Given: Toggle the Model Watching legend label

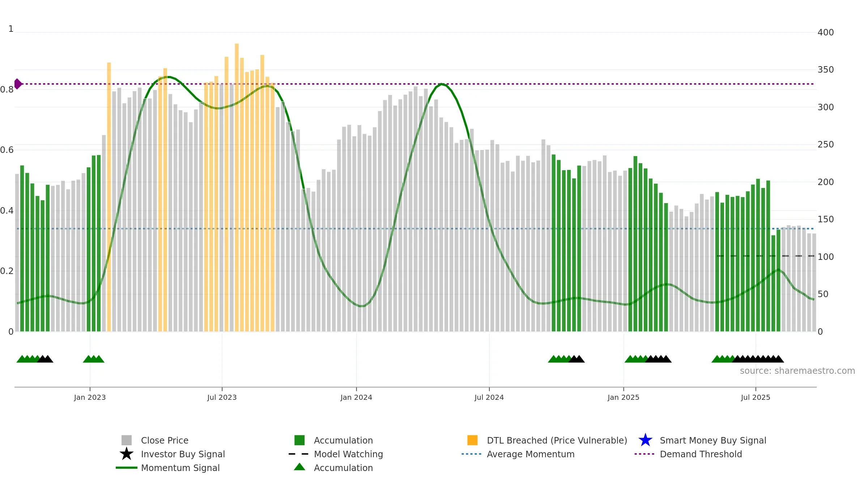Looking at the screenshot, I should pos(348,454).
